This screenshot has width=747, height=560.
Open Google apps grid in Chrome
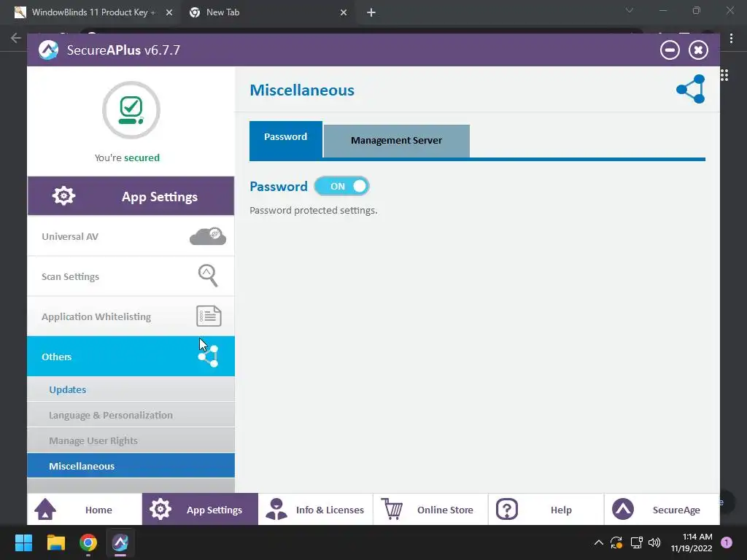724,75
